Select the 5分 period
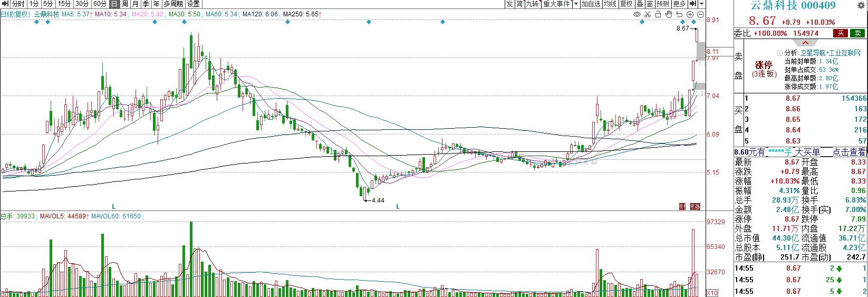The width and height of the screenshot is (868, 297). point(49,4)
